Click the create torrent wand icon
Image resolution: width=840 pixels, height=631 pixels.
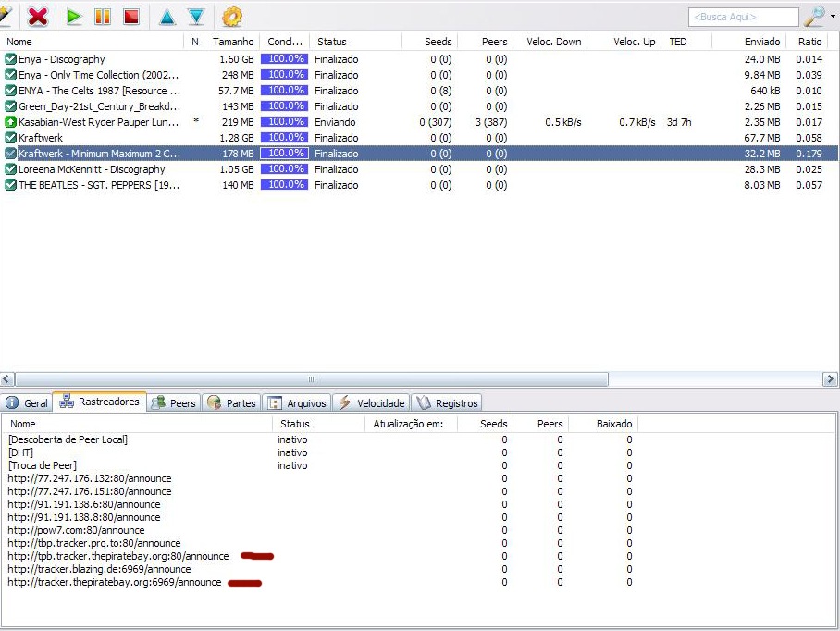6,16
